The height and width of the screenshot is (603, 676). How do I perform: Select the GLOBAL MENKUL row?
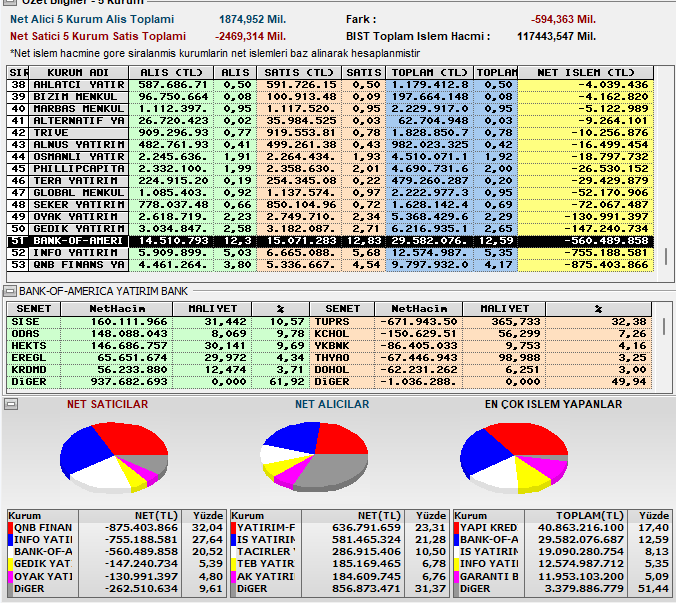click(x=330, y=193)
